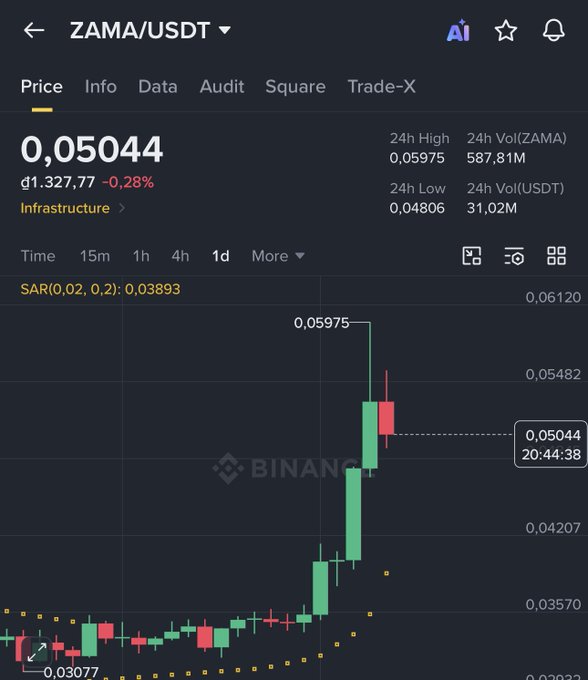Go back using the left arrow
Viewport: 588px width, 680px height.
[x=34, y=30]
